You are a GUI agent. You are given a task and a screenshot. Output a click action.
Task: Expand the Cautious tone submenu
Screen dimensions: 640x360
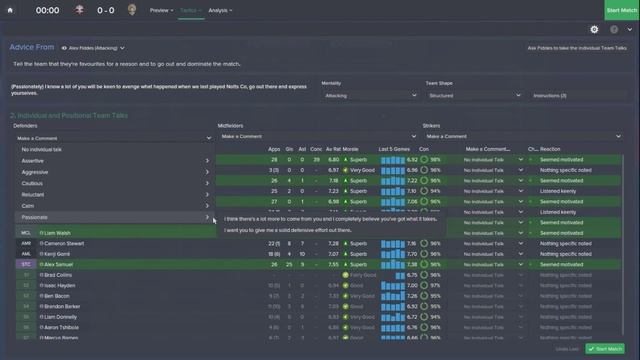click(114, 184)
